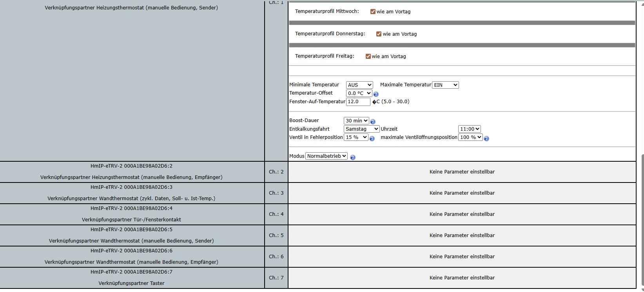Open maximale Ventilöffnungsposition dropdown
Screen dimensions: 644x292
click(470, 137)
